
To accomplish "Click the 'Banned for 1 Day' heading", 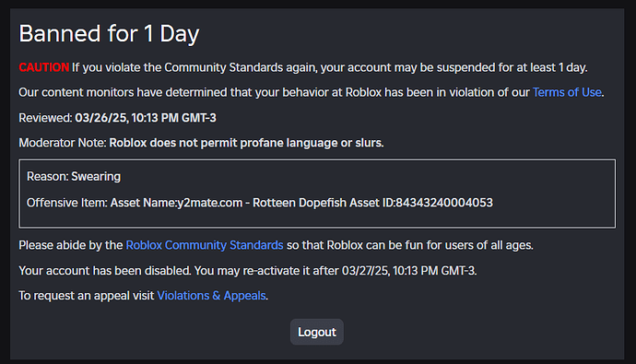I will point(109,34).
